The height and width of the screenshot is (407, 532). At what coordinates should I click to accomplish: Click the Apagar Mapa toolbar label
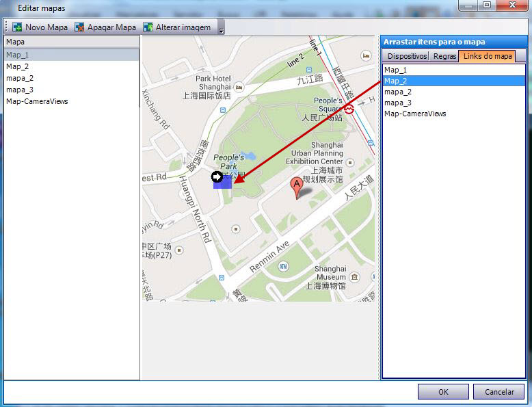tap(111, 27)
